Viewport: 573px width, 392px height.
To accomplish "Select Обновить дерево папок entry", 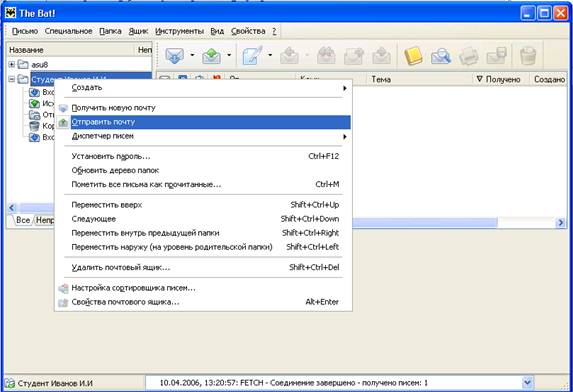I will coord(204,171).
